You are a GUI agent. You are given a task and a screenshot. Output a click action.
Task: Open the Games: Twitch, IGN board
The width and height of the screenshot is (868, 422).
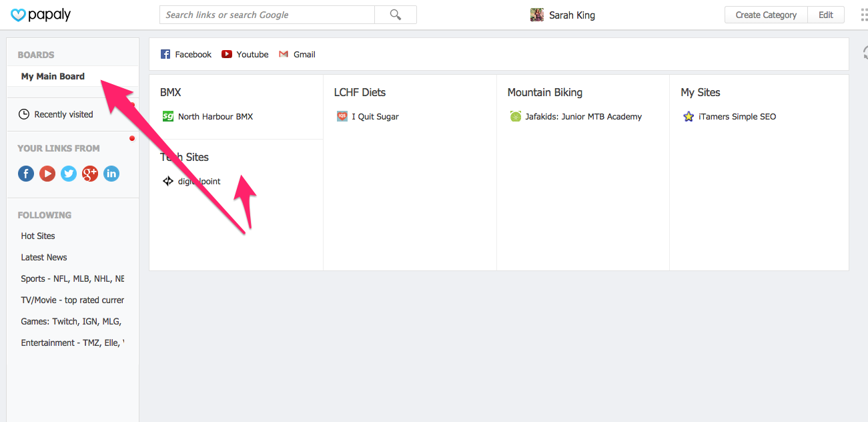coord(71,321)
